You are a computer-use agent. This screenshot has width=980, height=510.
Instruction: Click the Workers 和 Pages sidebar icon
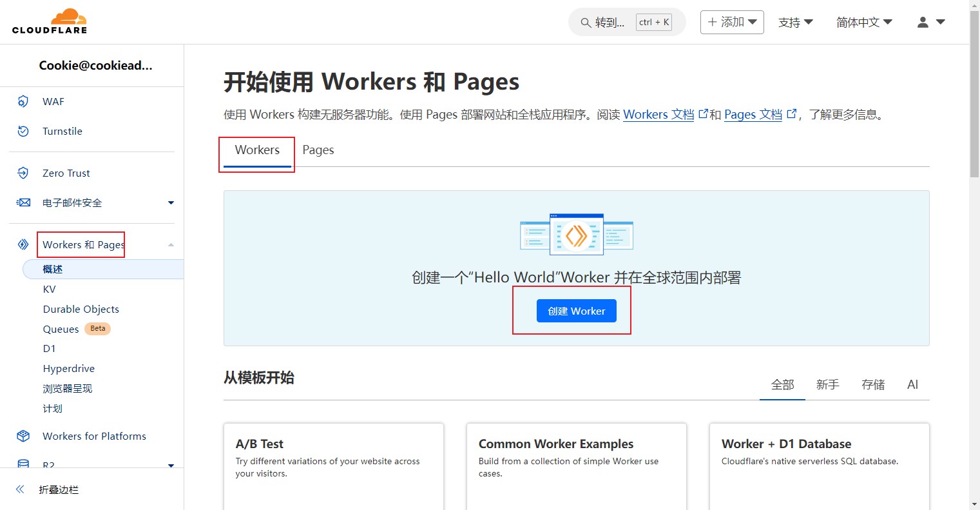tap(23, 244)
